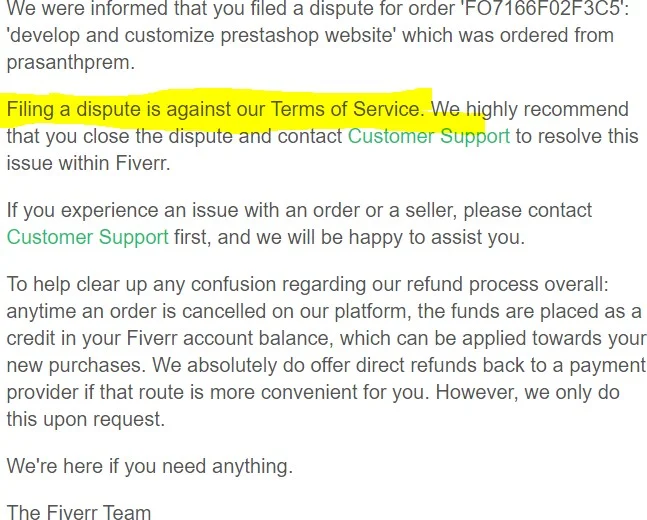Open Customer Support link before 'to resolve this'
Screen dimensions: 647x520
tap(428, 136)
